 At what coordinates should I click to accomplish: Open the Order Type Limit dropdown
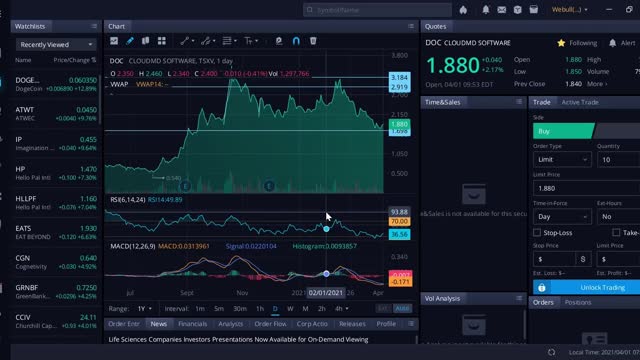[562, 160]
